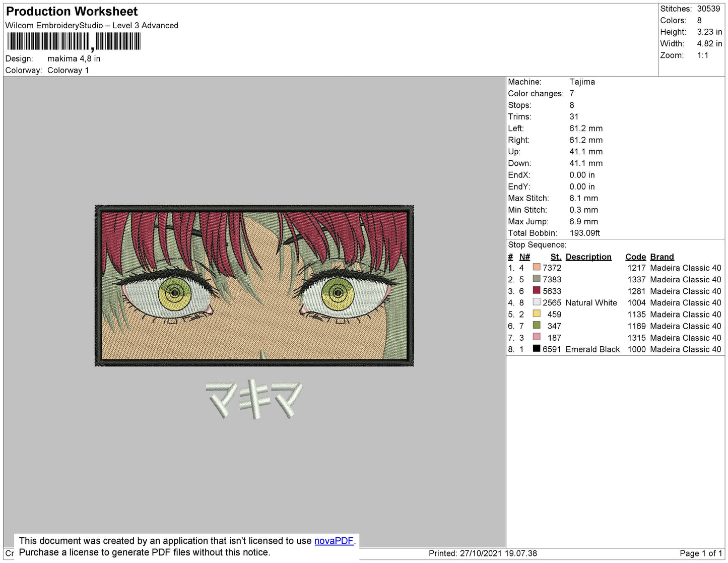Click the Total Bobbin value '193.09ft'
This screenshot has width=728, height=563.
point(584,233)
